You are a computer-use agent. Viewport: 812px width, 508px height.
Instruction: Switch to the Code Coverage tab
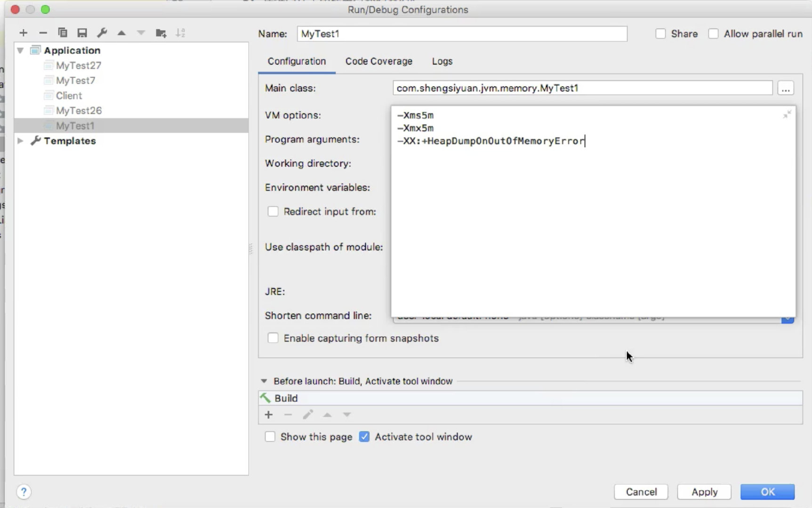379,61
